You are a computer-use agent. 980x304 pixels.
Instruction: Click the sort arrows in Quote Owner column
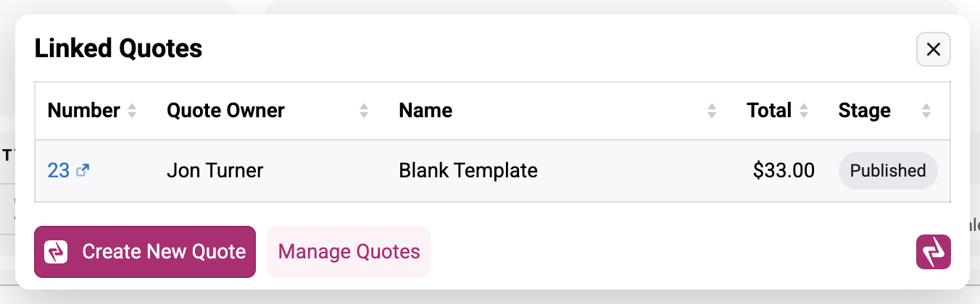(364, 111)
